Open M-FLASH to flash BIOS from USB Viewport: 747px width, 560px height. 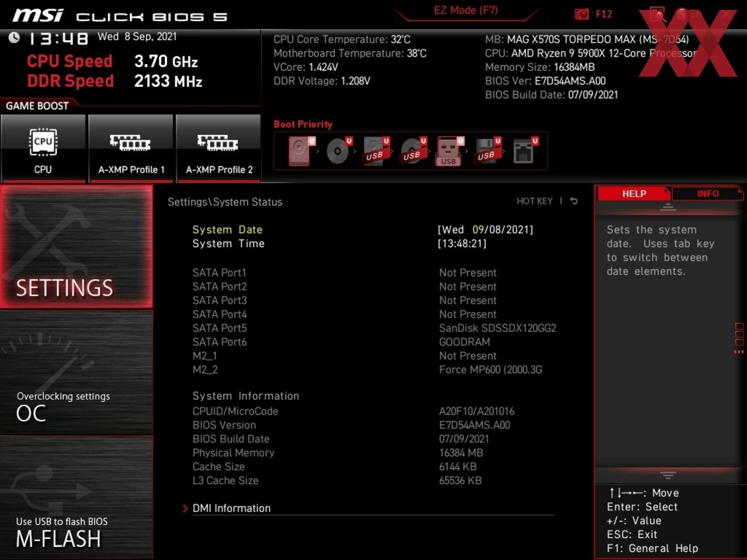pyautogui.click(x=76, y=497)
